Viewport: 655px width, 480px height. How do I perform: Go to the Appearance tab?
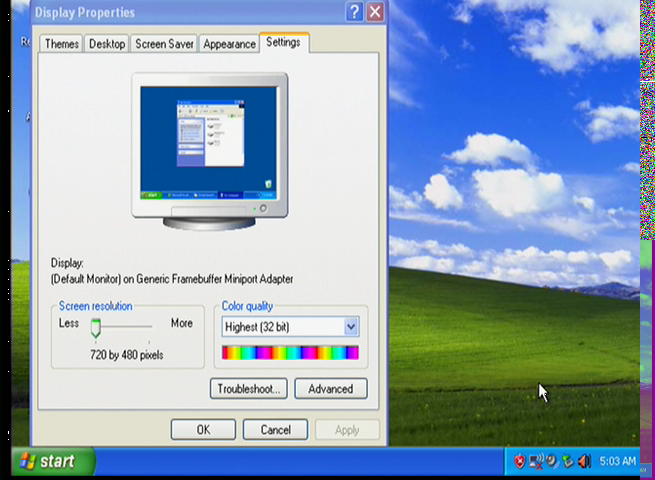coord(229,44)
